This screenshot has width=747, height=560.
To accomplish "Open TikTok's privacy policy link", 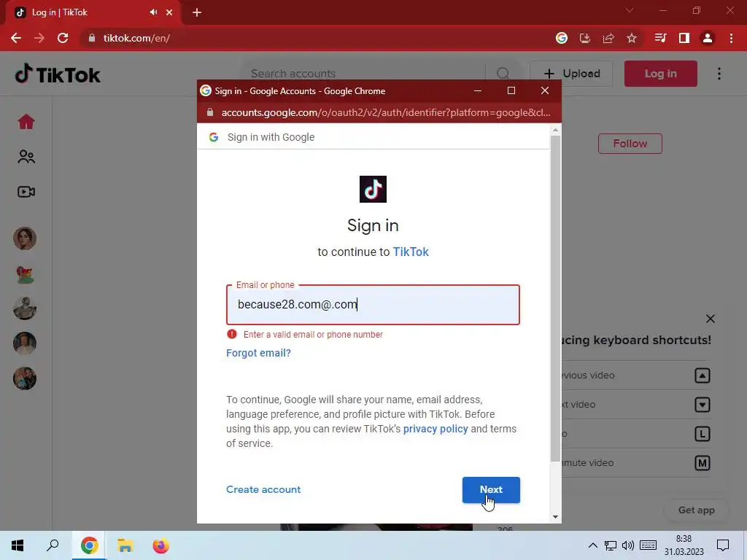I will 436,429.
